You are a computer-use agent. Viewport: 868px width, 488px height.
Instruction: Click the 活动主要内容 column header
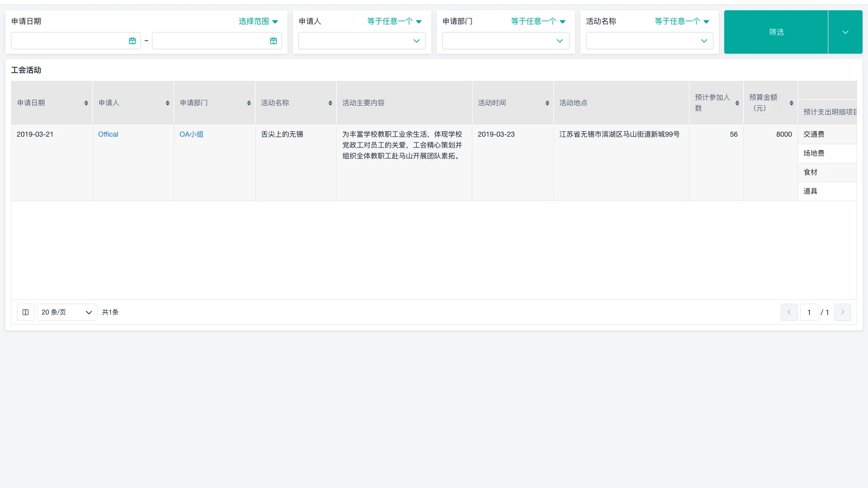click(x=404, y=103)
